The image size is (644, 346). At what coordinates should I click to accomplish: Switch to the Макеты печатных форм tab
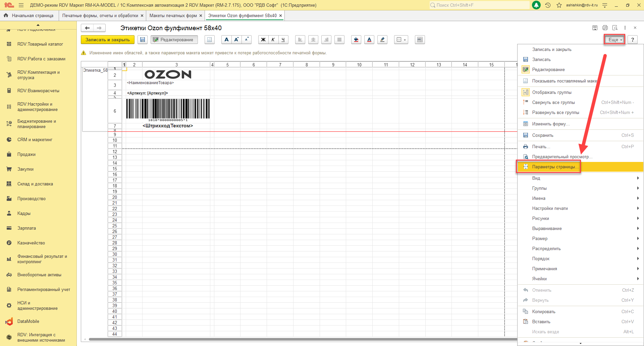173,15
